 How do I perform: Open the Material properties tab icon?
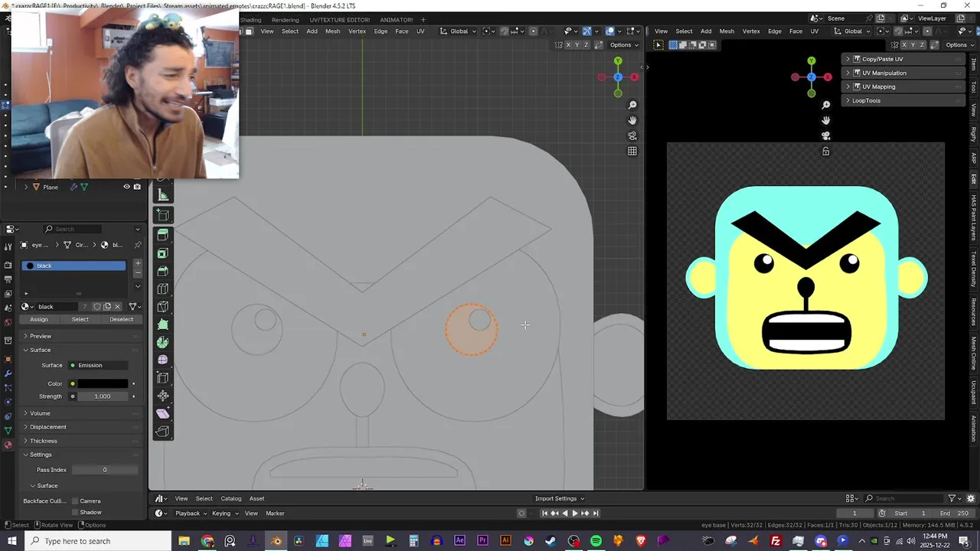8,445
